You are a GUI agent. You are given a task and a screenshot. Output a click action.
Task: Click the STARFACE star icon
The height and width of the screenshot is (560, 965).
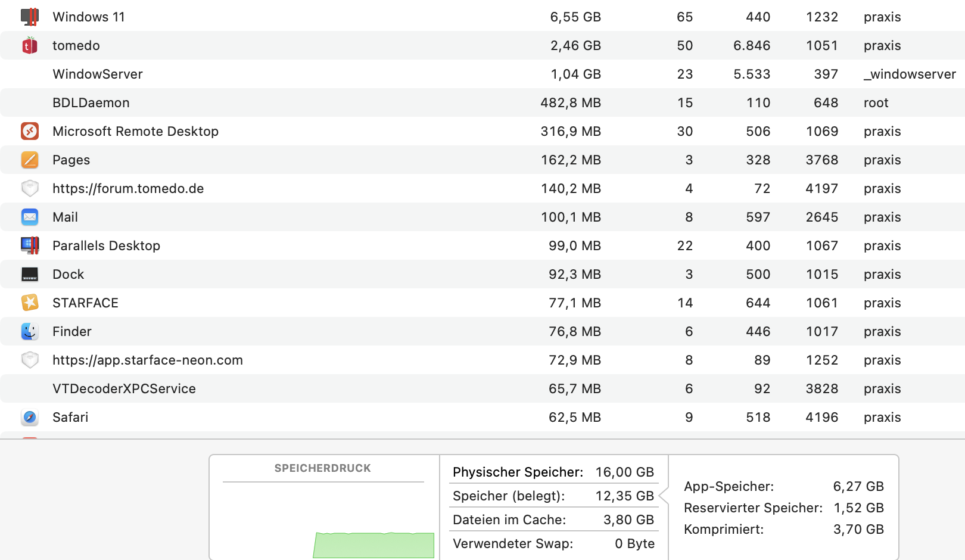click(x=30, y=303)
